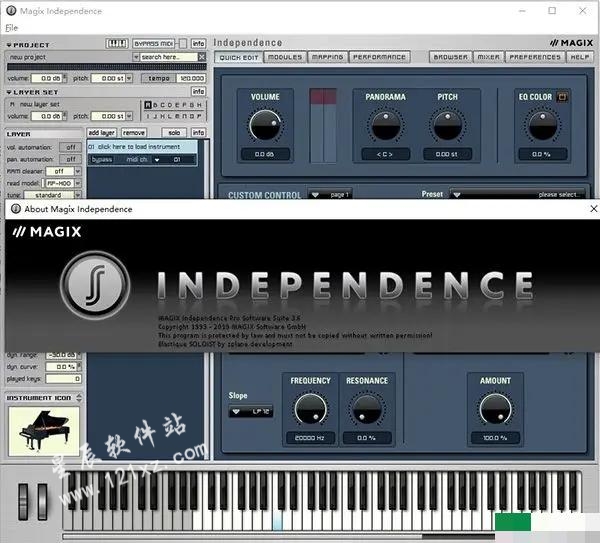
Task: Open the tune standard dropdown
Action: pyautogui.click(x=78, y=195)
